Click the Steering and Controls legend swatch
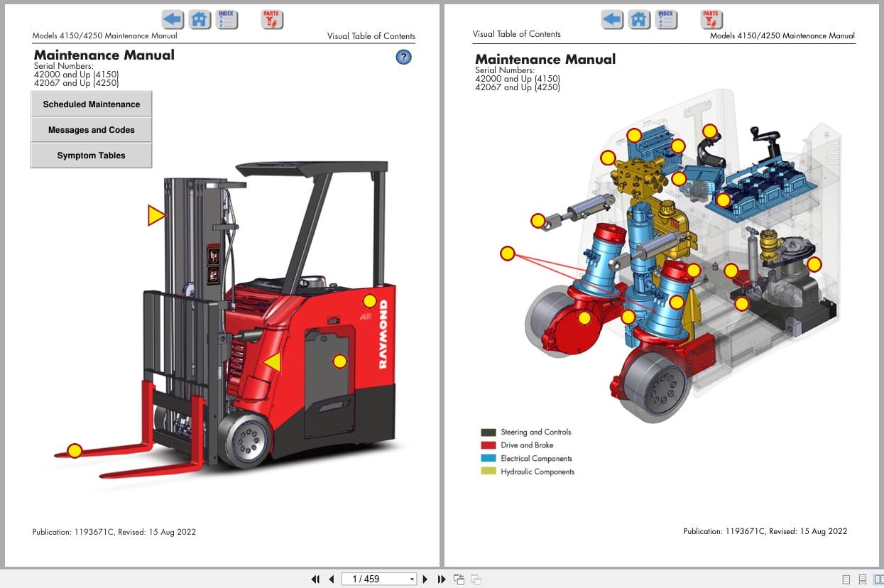 point(488,432)
